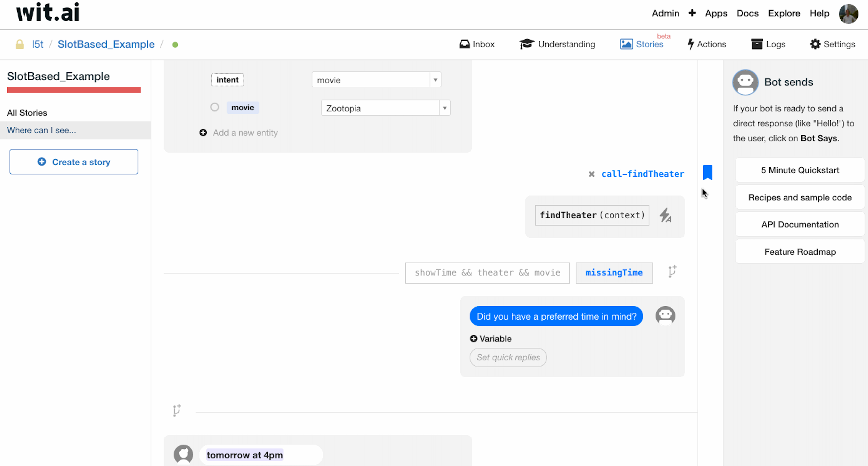Click the plus icon in the top navigation
The height and width of the screenshot is (466, 868).
tap(692, 13)
